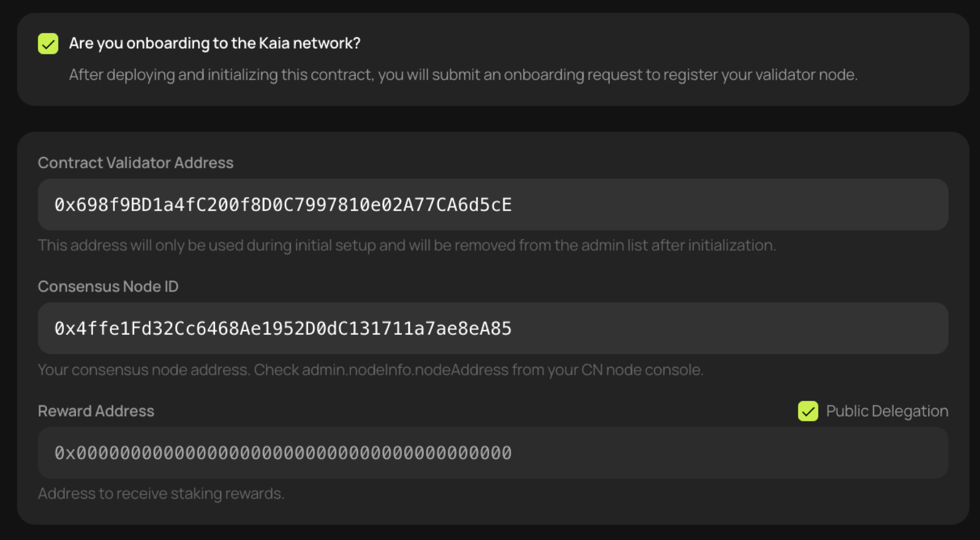Select the address starting with 0x698f9BD1
Viewport: 980px width, 540px height.
pyautogui.click(x=283, y=205)
